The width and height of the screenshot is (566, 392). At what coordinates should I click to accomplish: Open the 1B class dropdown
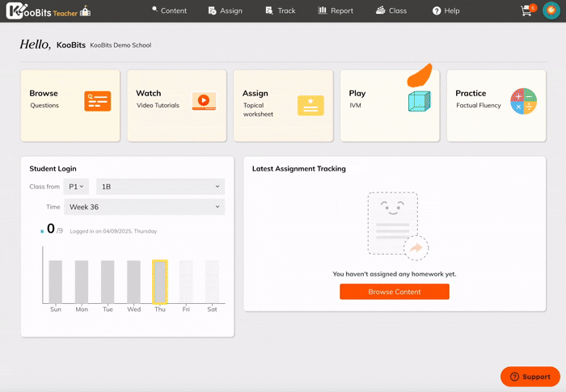point(160,187)
